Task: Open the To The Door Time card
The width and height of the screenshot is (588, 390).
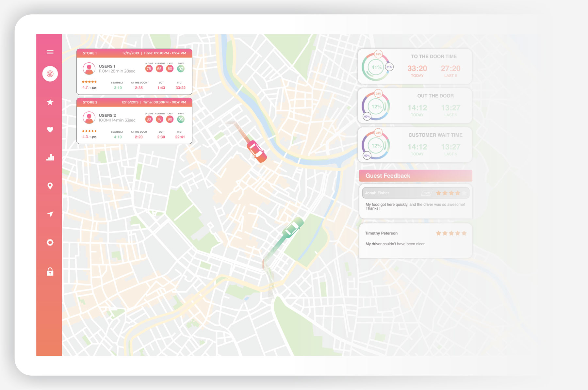Action: pos(415,66)
